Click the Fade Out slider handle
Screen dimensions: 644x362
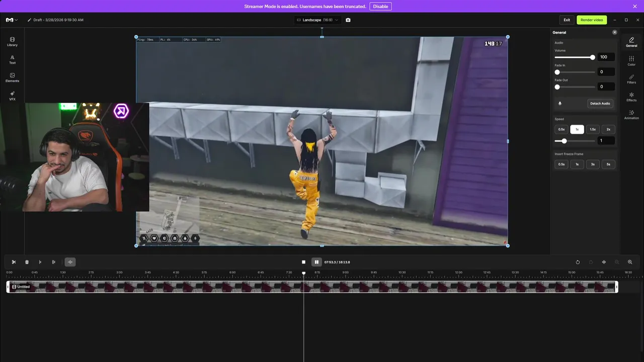(x=557, y=87)
